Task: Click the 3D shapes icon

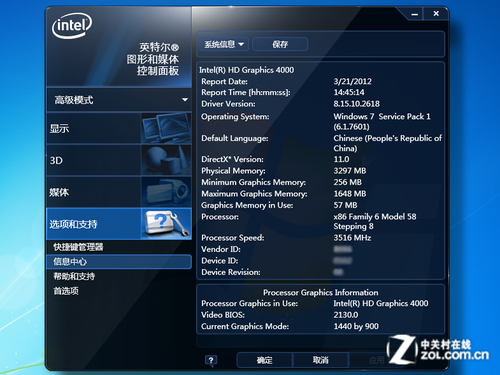Action: [166, 160]
